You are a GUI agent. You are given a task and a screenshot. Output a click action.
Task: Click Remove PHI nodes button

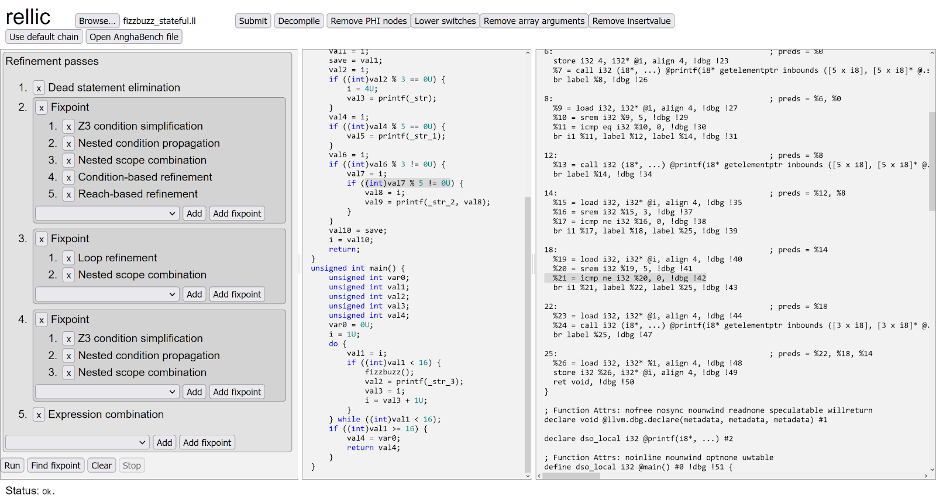(368, 21)
